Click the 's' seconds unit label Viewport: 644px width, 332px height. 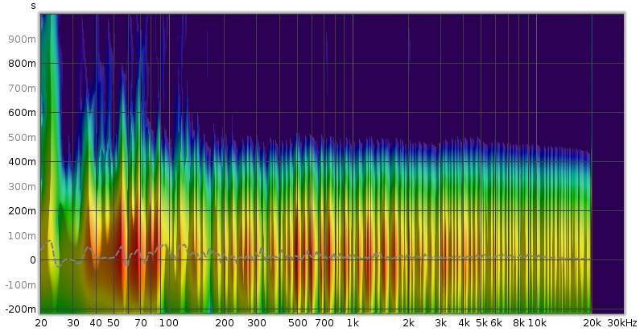(33, 6)
